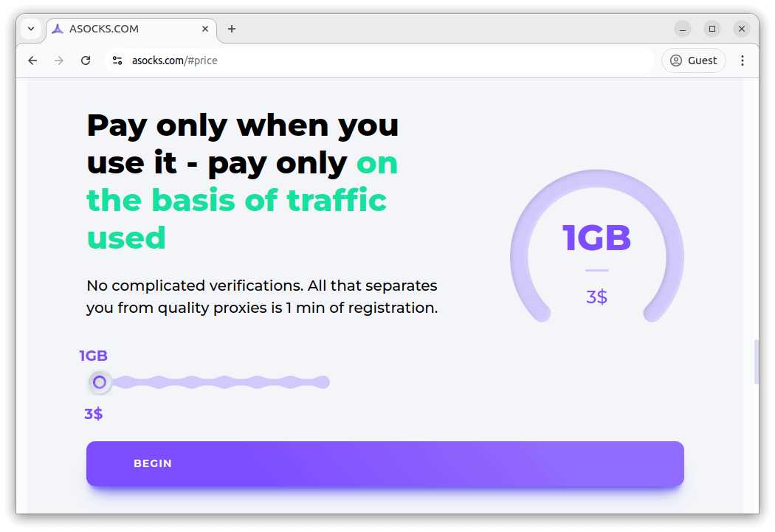Click the ASOCKS tab favicon
The image size is (775, 532).
point(58,29)
